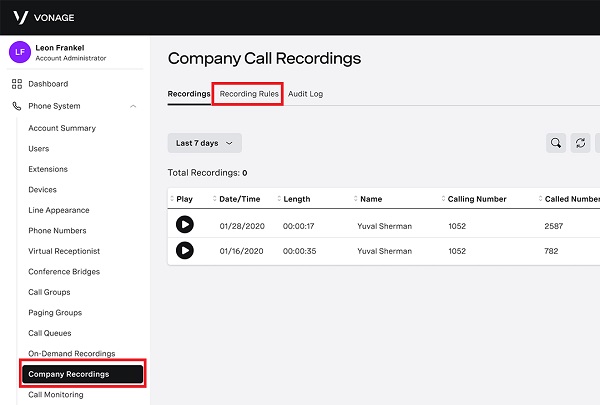Click the Phone System handset icon
The image size is (600, 405).
(x=16, y=106)
